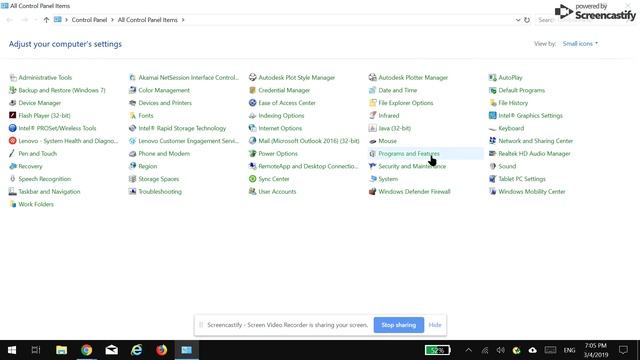Open the Indexing Options link

[281, 116]
